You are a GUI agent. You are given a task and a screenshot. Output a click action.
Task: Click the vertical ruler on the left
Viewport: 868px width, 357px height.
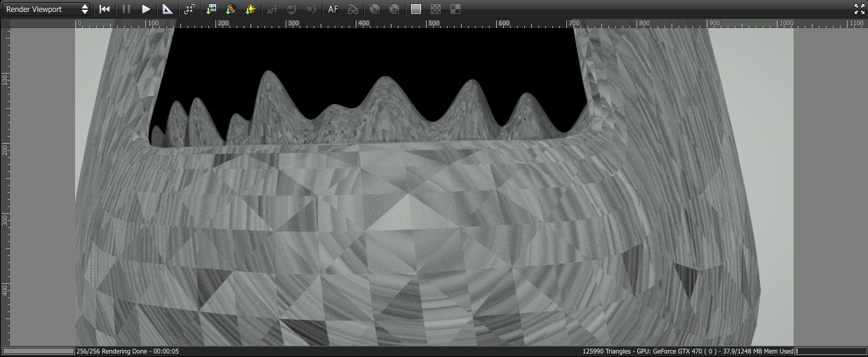coord(4,186)
